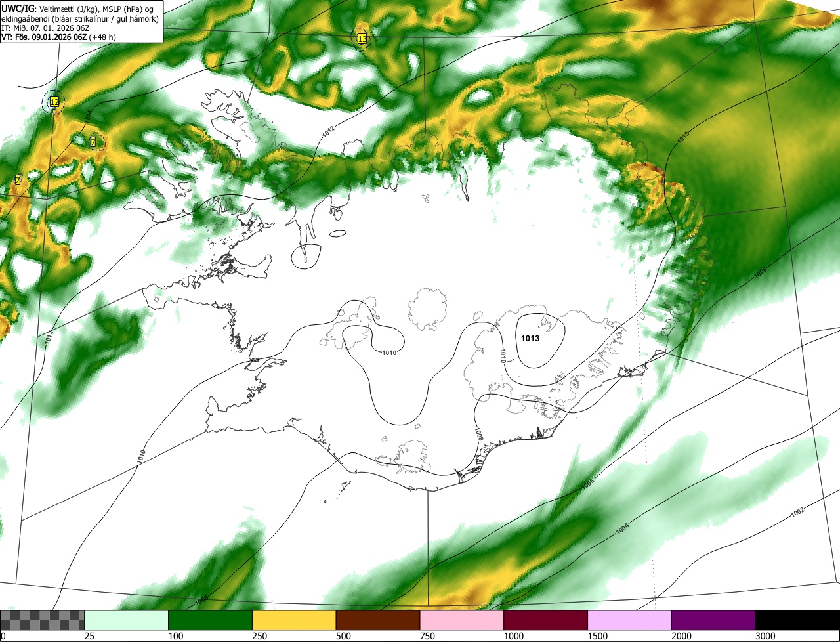Viewport: 840px width, 642px height.
Task: Click the yellow lightning marker labeled 12
Action: point(54,102)
